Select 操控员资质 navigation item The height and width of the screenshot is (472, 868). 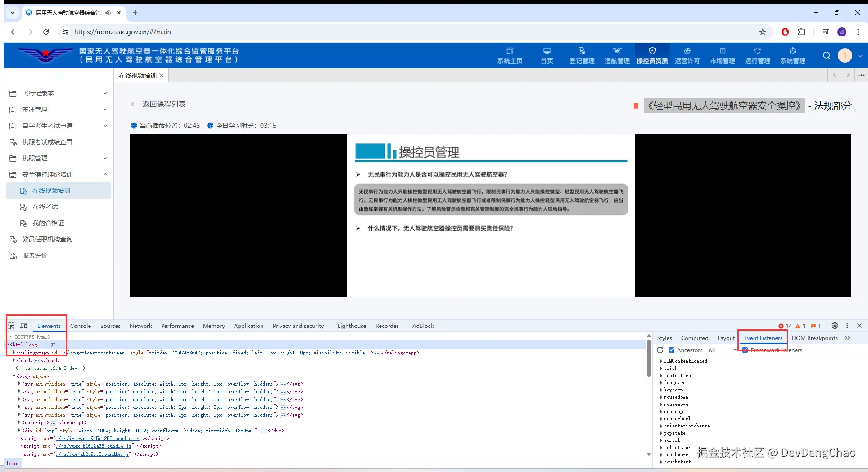pyautogui.click(x=652, y=55)
